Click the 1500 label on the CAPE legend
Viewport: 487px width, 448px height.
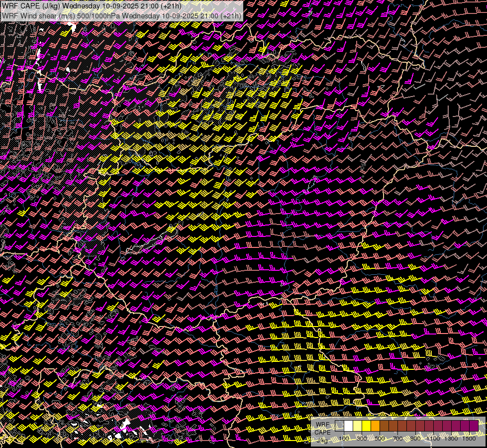(469, 439)
